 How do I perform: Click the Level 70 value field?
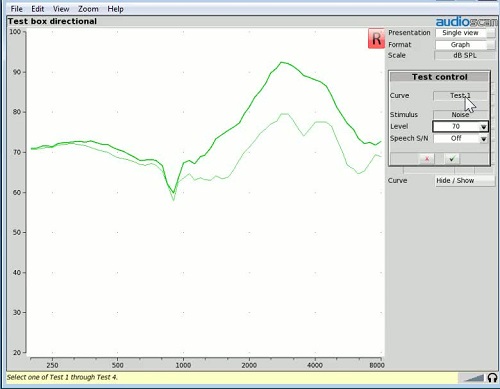coord(456,126)
